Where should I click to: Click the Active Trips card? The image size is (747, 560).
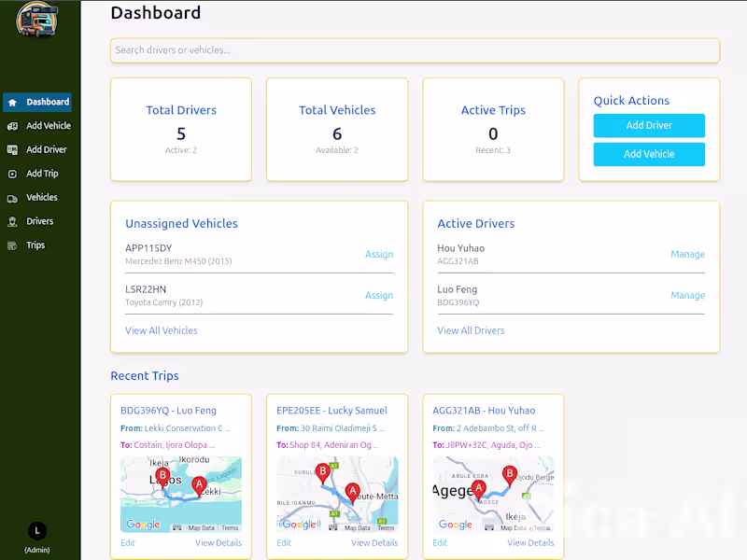[493, 130]
